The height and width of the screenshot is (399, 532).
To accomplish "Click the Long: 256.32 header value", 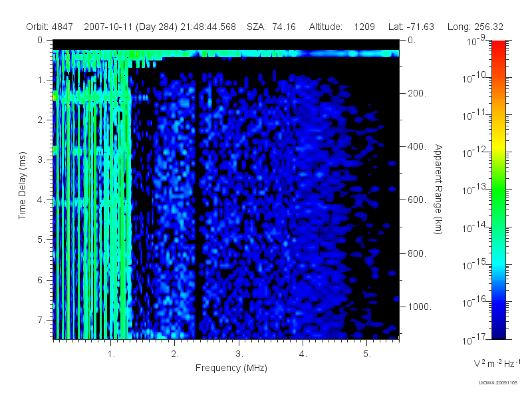I will click(475, 27).
